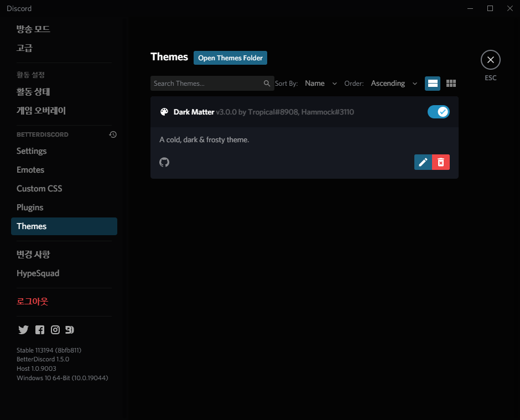Disable the Dark Matter theme toggle
This screenshot has height=420, width=520.
pyautogui.click(x=439, y=112)
